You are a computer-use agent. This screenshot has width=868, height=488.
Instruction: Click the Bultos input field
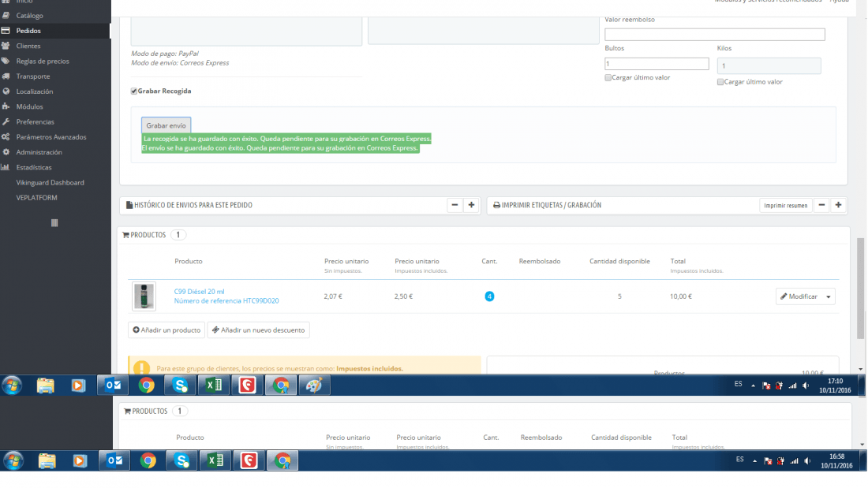tap(657, 64)
